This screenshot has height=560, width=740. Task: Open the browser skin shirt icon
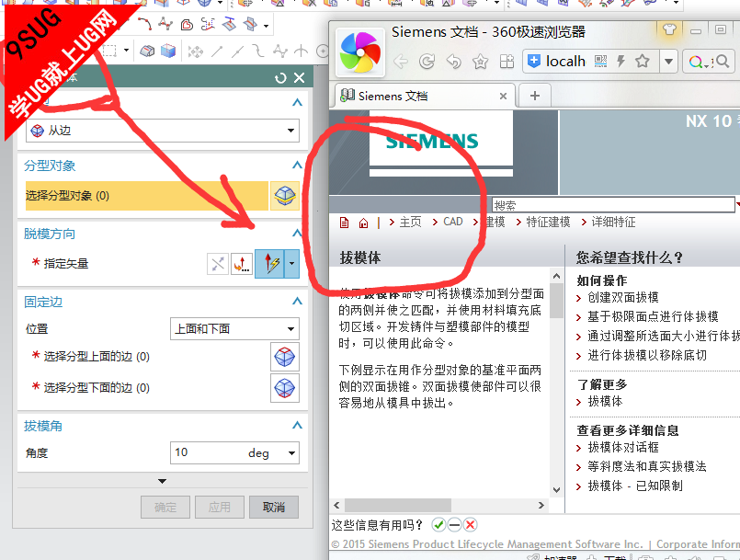pyautogui.click(x=669, y=29)
